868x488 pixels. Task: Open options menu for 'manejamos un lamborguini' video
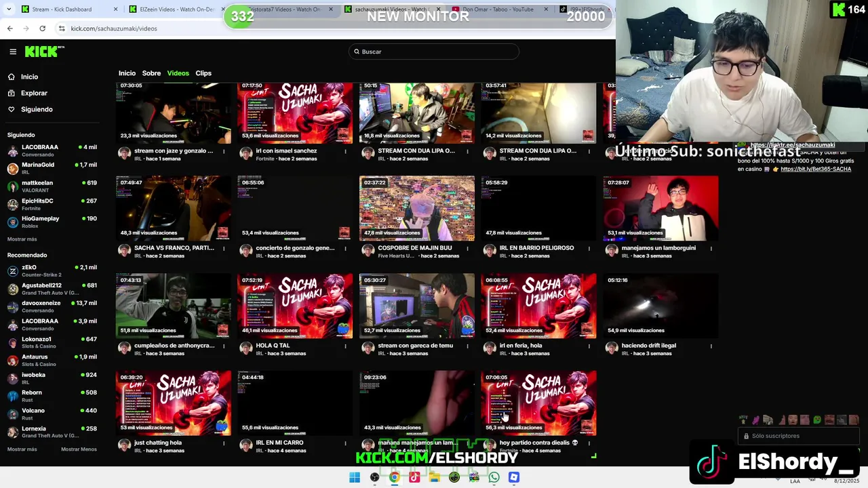(x=711, y=248)
